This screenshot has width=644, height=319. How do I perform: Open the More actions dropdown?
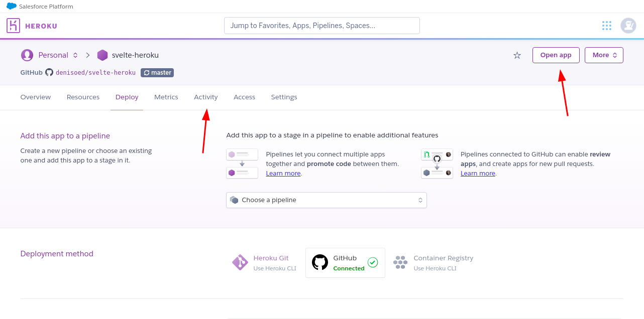tap(604, 55)
